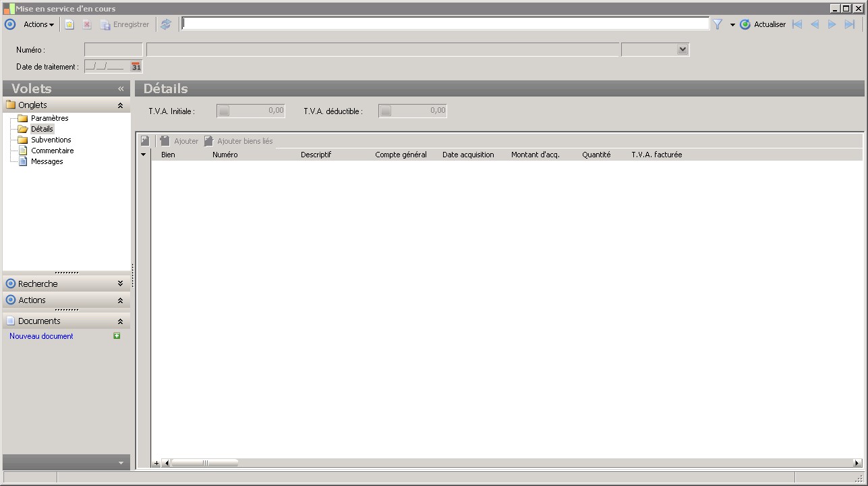Open the Subventions tab in the tree
868x486 pixels.
(x=51, y=140)
